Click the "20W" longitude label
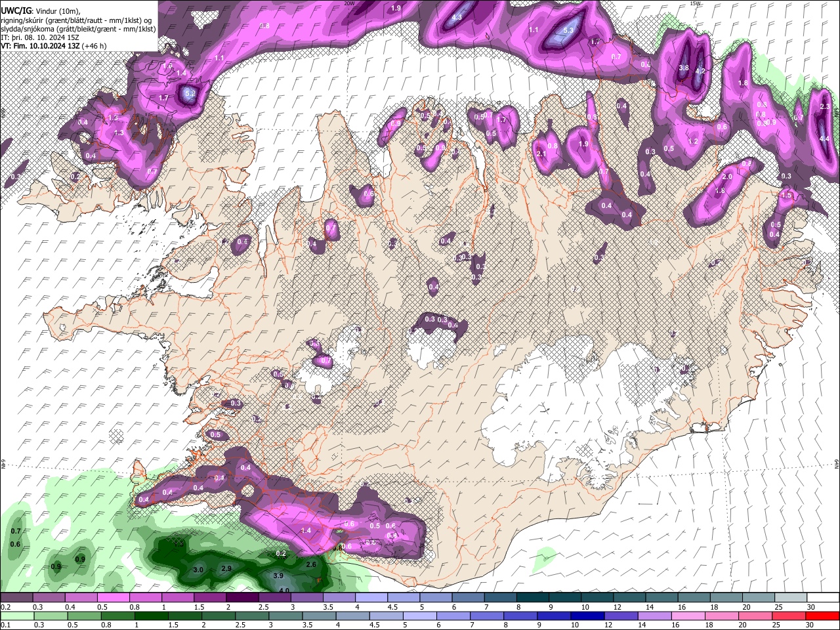840x630 pixels. pos(350,3)
